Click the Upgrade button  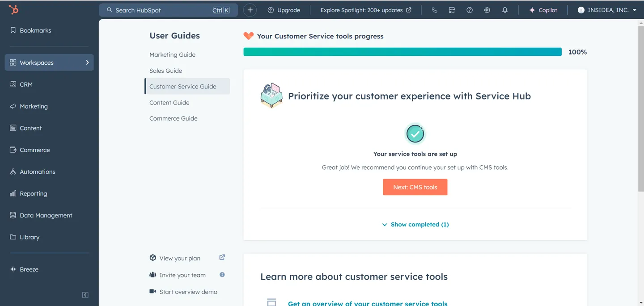coord(284,10)
